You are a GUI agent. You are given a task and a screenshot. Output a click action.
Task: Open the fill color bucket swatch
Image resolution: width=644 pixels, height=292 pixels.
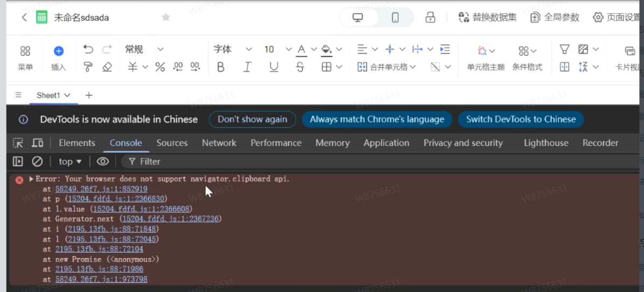(326, 50)
